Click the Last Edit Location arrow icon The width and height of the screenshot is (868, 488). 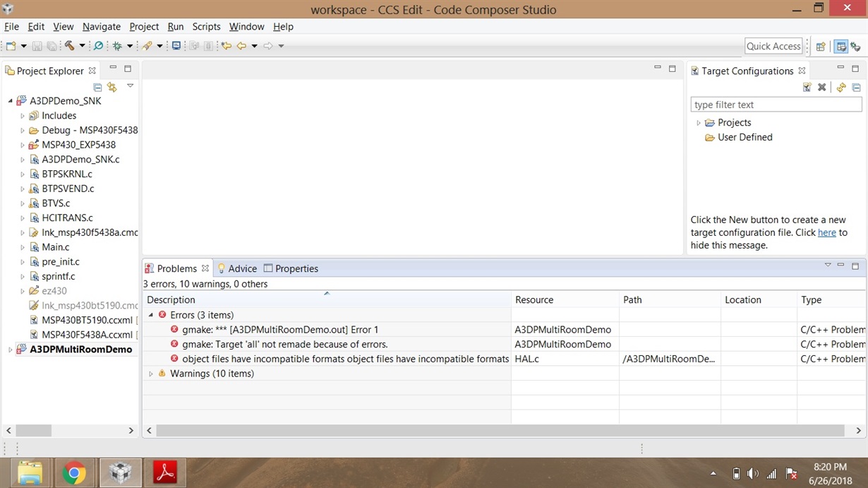coord(226,46)
